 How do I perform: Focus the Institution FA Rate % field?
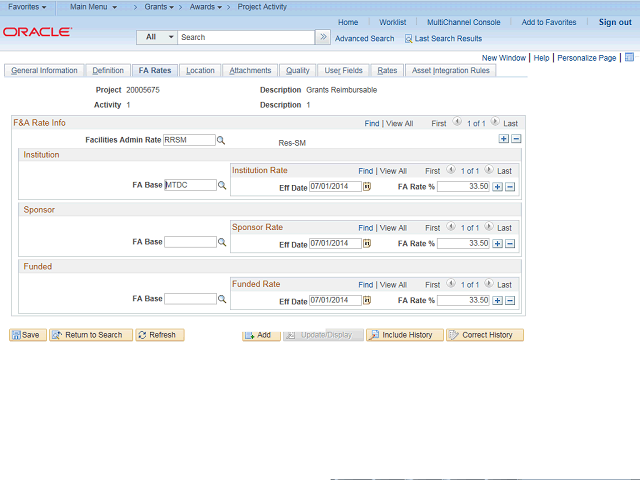(x=463, y=187)
